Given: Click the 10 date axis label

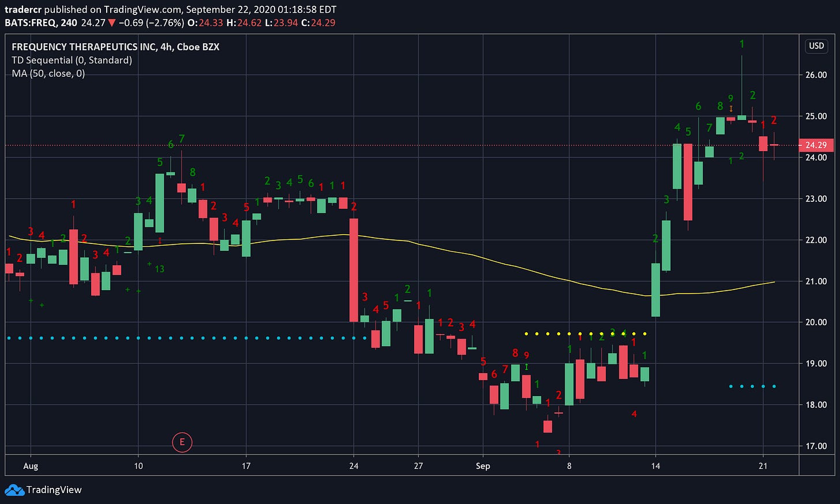Looking at the screenshot, I should click(x=138, y=466).
